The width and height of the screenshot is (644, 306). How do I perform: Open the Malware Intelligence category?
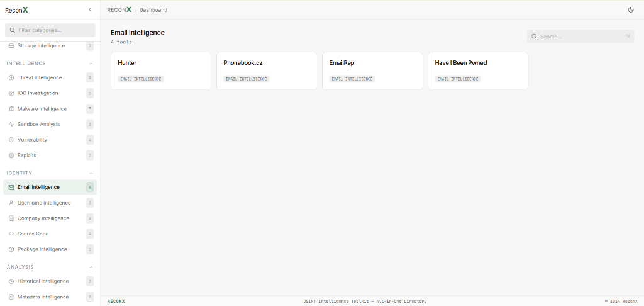point(50,108)
